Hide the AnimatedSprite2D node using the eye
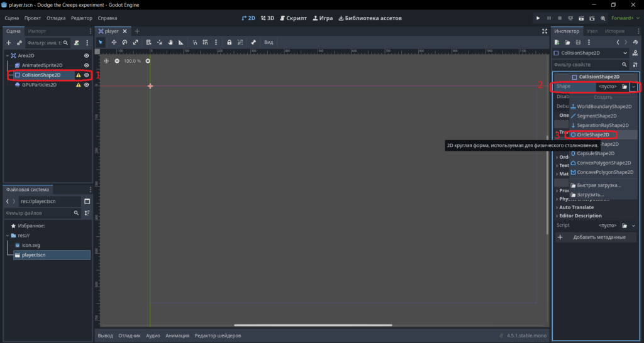644x343 pixels. pos(87,65)
